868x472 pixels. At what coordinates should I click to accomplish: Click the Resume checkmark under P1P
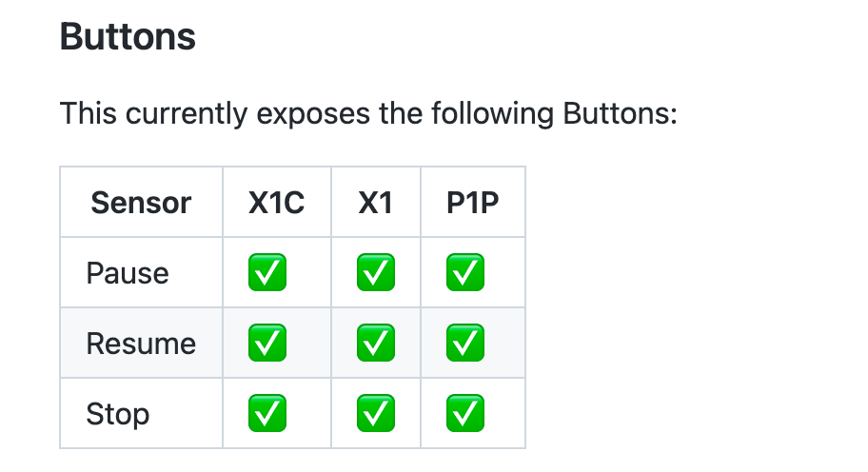click(x=465, y=344)
